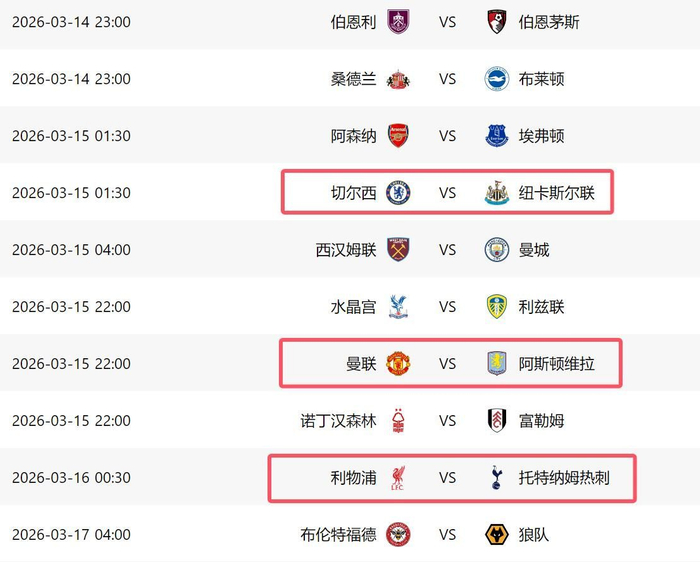Viewport: 700px width, 562px height.
Task: Click the 诺丁汉森林 team name
Action: [339, 421]
